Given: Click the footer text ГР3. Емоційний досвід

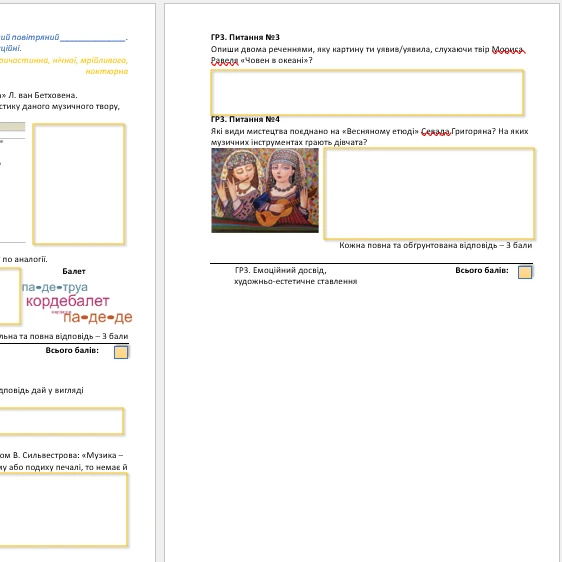Looking at the screenshot, I should coord(280,270).
